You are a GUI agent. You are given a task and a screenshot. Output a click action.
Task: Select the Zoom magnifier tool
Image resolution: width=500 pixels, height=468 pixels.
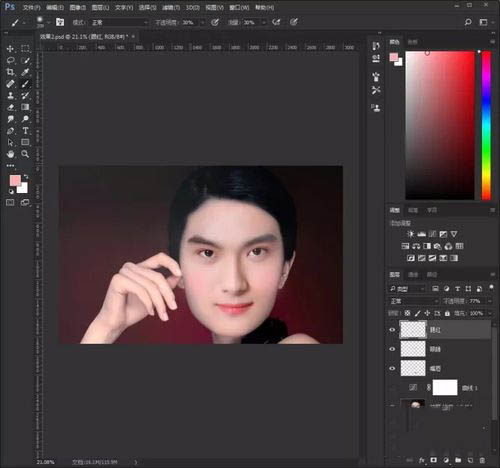point(25,154)
